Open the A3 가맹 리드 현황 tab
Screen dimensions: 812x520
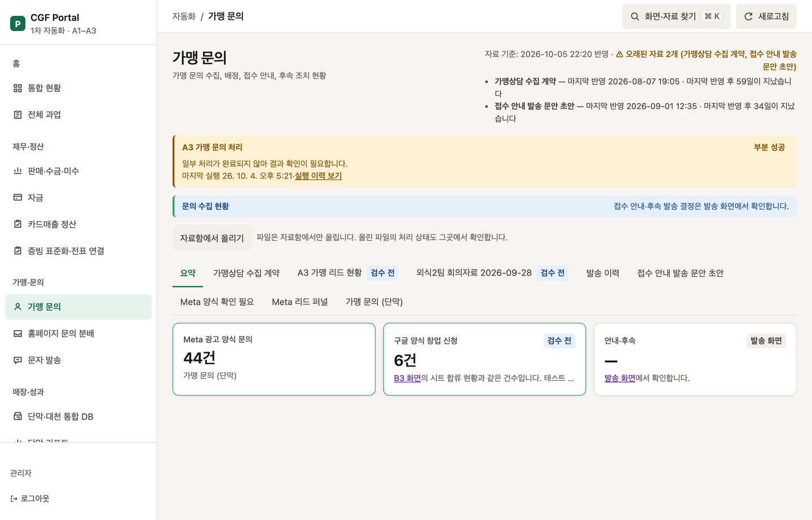coord(347,273)
